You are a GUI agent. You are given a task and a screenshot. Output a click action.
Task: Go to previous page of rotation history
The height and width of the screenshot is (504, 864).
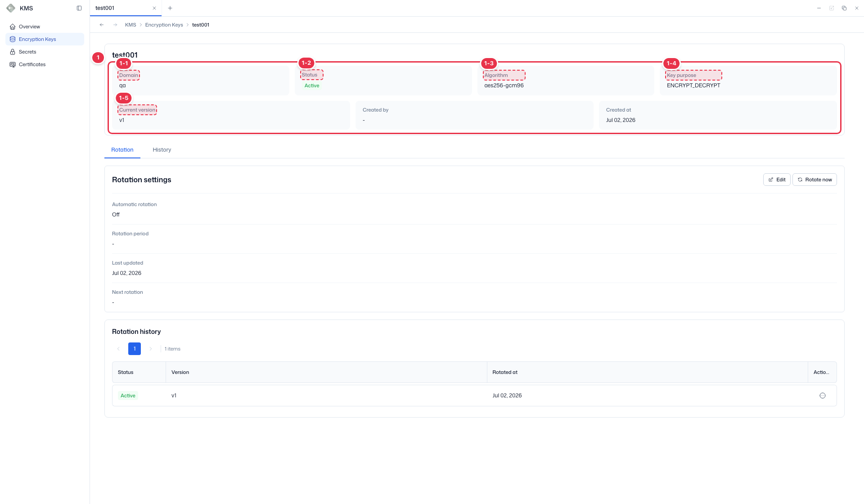118,349
